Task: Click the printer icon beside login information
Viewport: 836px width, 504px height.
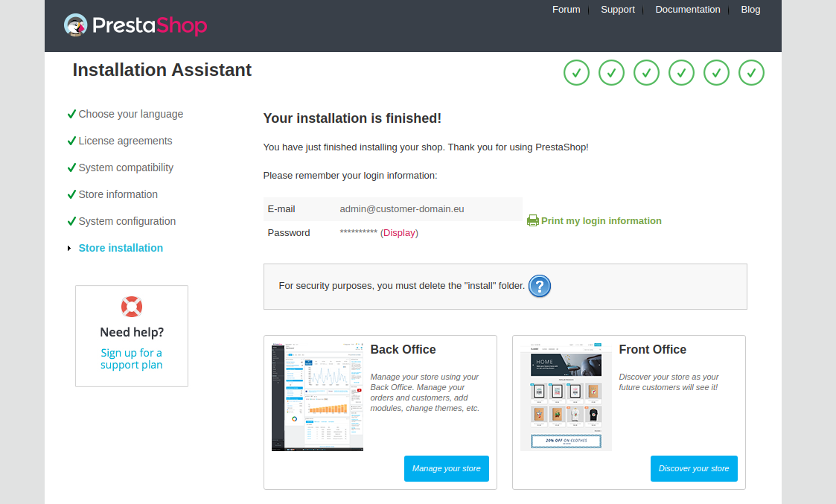Action: (x=532, y=220)
